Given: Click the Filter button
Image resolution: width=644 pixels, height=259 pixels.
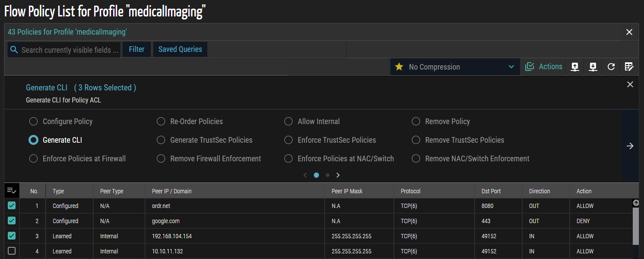Looking at the screenshot, I should point(136,49).
